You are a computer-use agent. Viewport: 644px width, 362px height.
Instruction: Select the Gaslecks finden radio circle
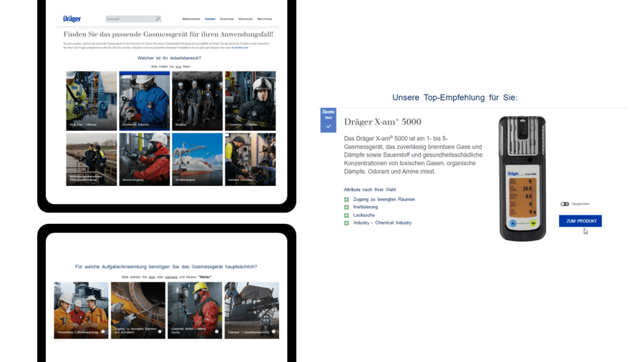216,332
